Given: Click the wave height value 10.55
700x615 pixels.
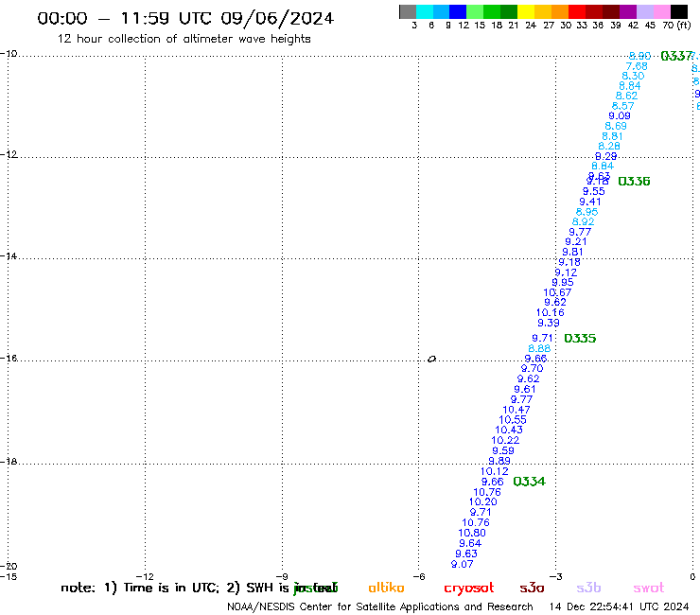Looking at the screenshot, I should pyautogui.click(x=513, y=420).
